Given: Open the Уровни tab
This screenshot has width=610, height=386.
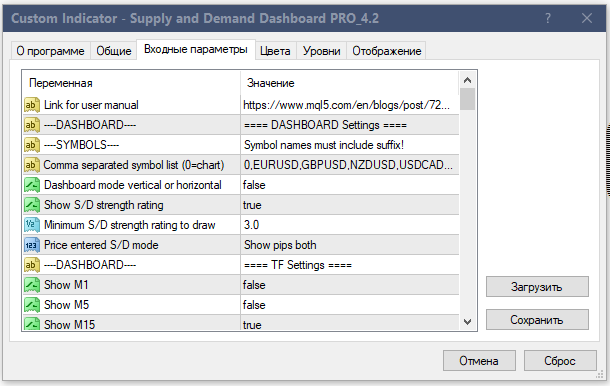Looking at the screenshot, I should [322, 51].
